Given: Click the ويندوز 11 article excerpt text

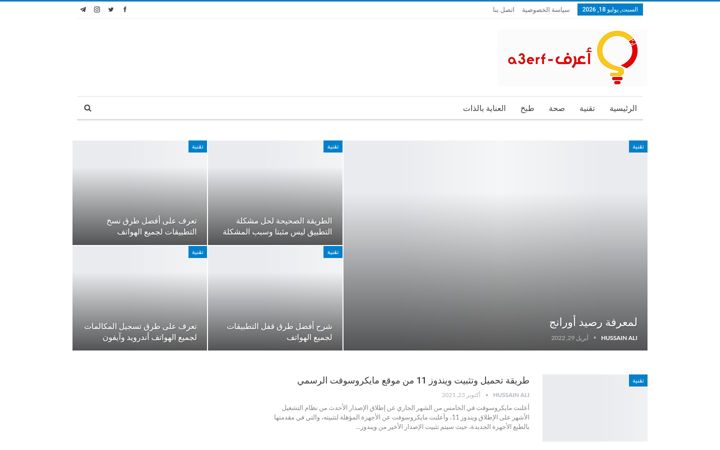Looking at the screenshot, I should click(402, 417).
